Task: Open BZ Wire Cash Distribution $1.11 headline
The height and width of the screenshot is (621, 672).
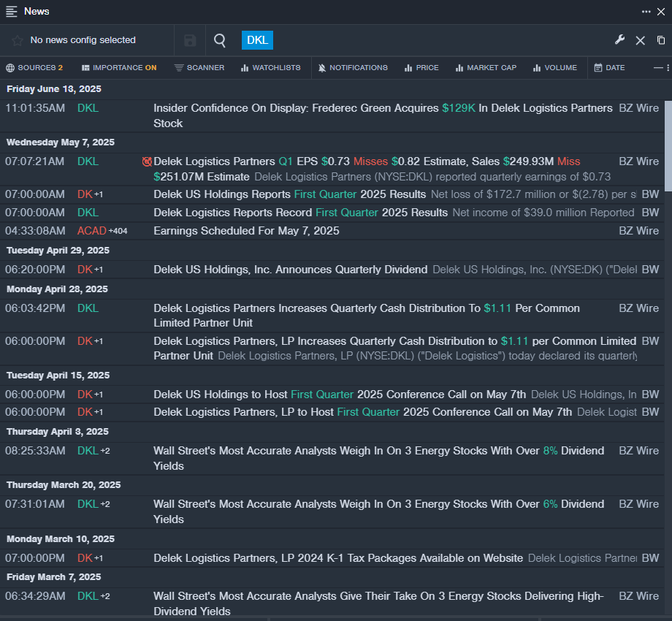Action: tap(367, 316)
